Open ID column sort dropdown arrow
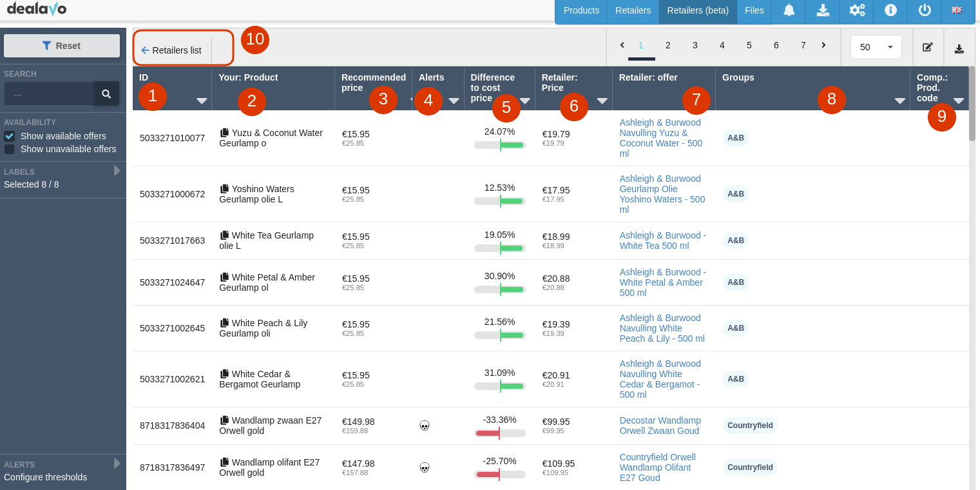 click(x=202, y=101)
